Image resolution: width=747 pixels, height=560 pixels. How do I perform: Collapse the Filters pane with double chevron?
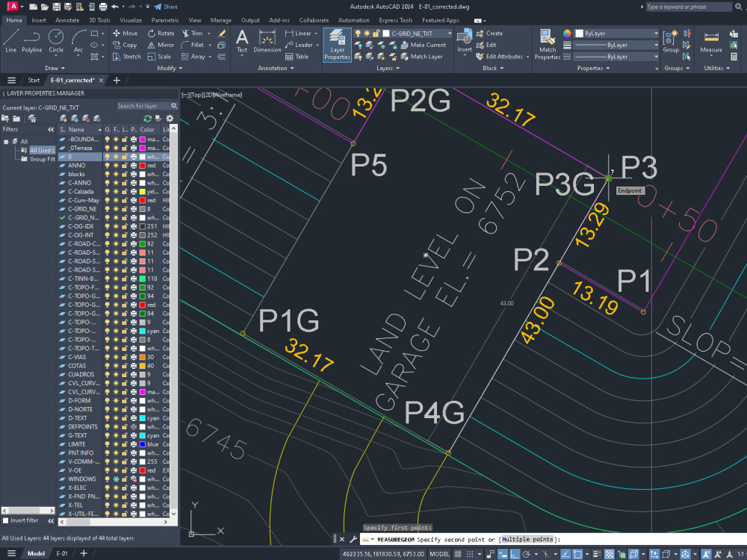[x=51, y=129]
